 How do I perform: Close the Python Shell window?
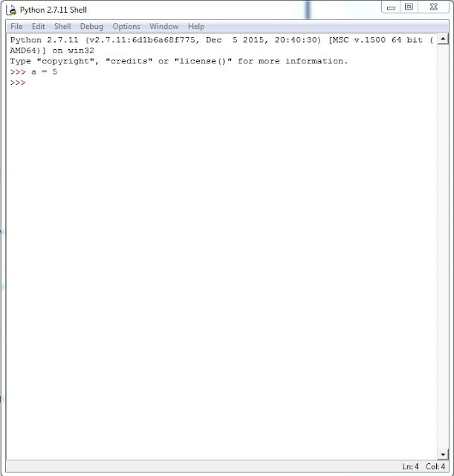(x=434, y=7)
